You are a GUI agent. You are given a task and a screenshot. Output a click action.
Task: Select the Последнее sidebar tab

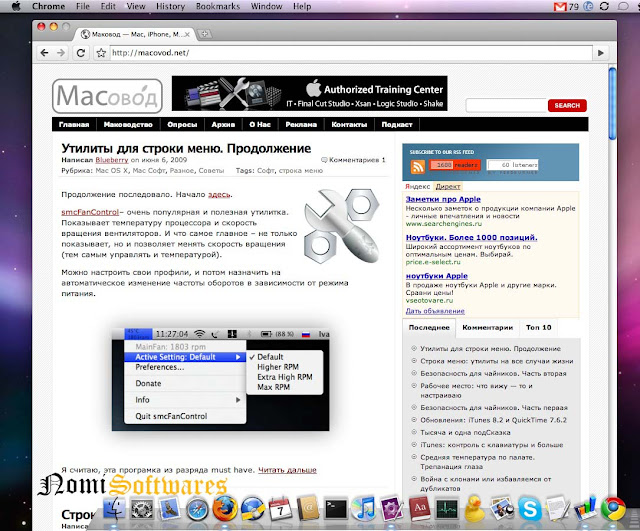pos(429,328)
